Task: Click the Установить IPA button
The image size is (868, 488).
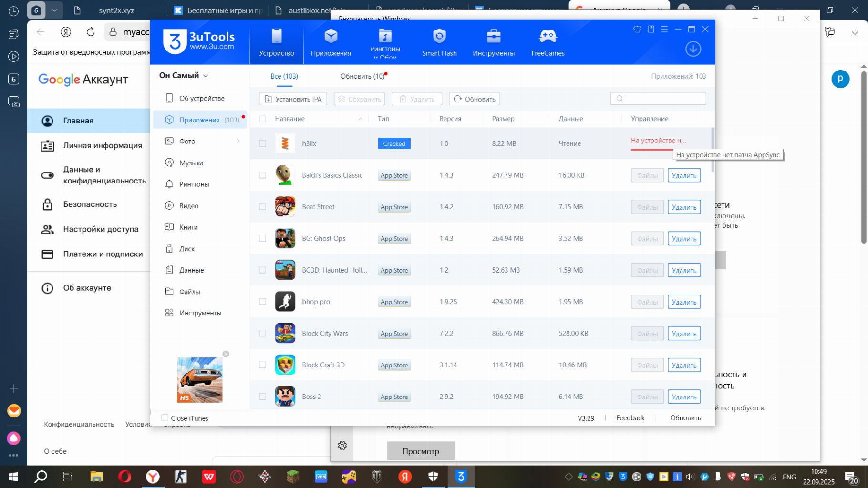Action: pyautogui.click(x=293, y=99)
